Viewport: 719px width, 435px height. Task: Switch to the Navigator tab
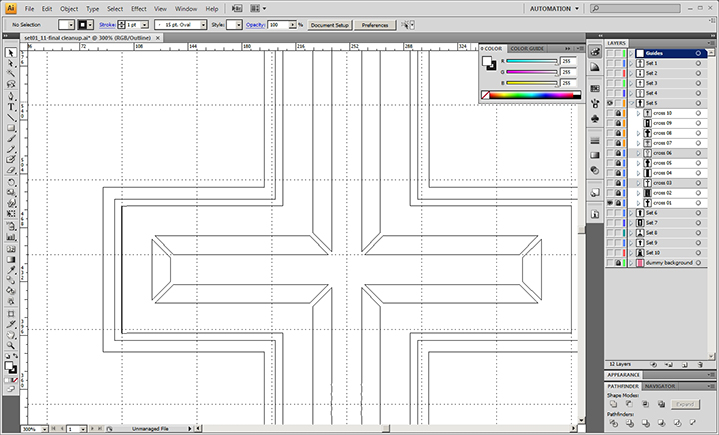click(661, 385)
